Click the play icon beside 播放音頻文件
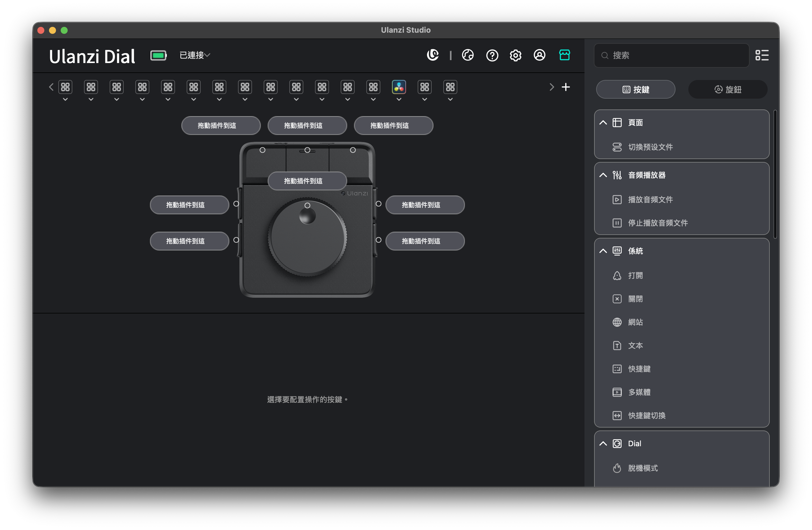Image resolution: width=812 pixels, height=530 pixels. pyautogui.click(x=617, y=199)
